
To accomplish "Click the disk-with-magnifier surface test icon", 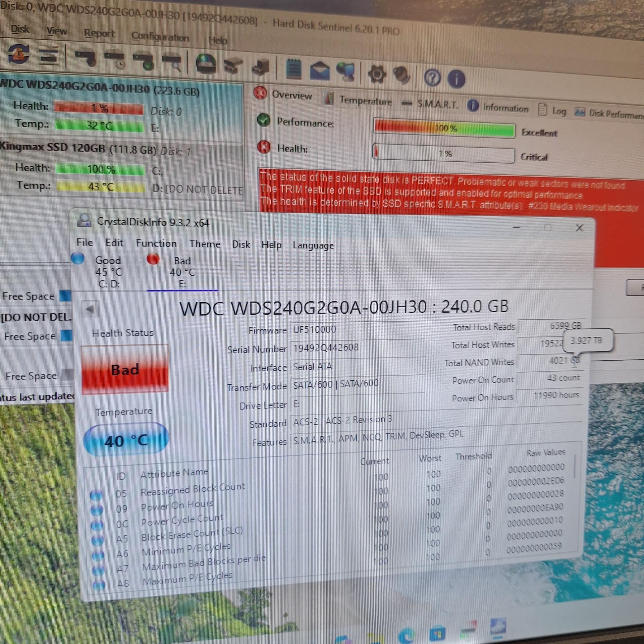I will pos(172,63).
